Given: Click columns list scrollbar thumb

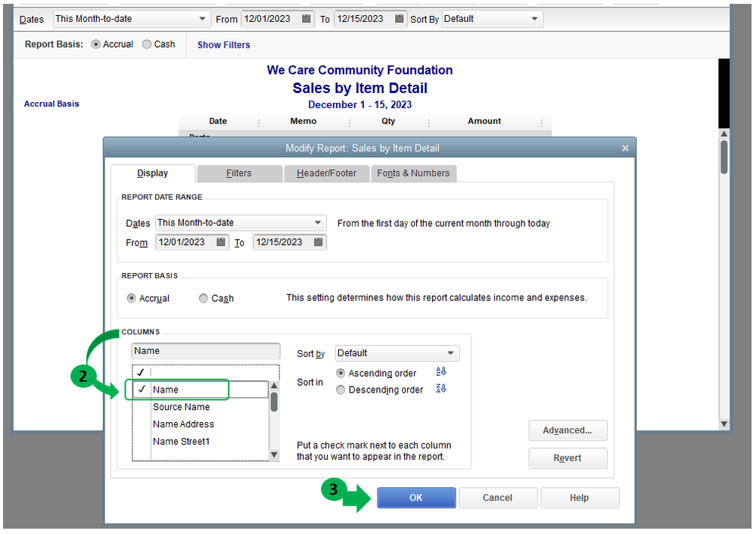Looking at the screenshot, I should (x=274, y=402).
